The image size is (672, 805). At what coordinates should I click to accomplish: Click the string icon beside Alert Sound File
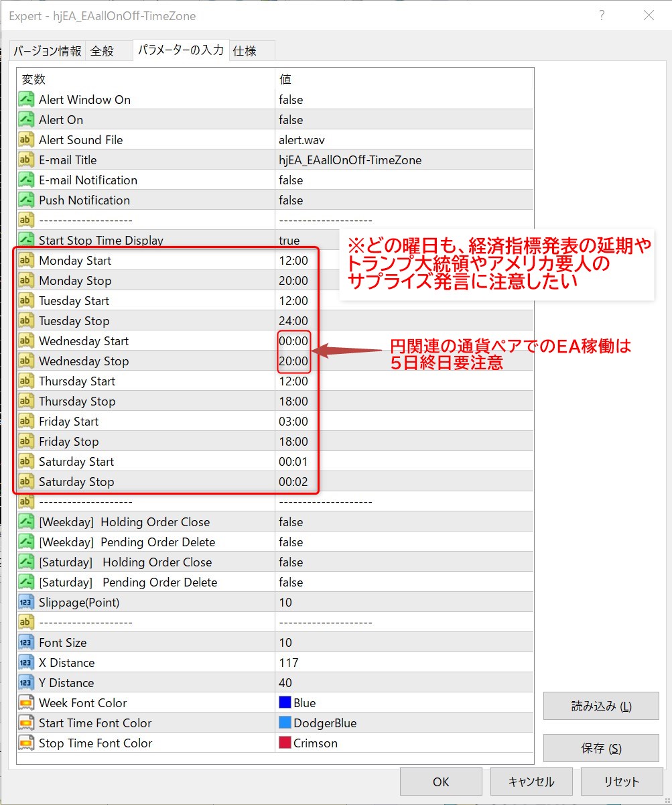[26, 140]
